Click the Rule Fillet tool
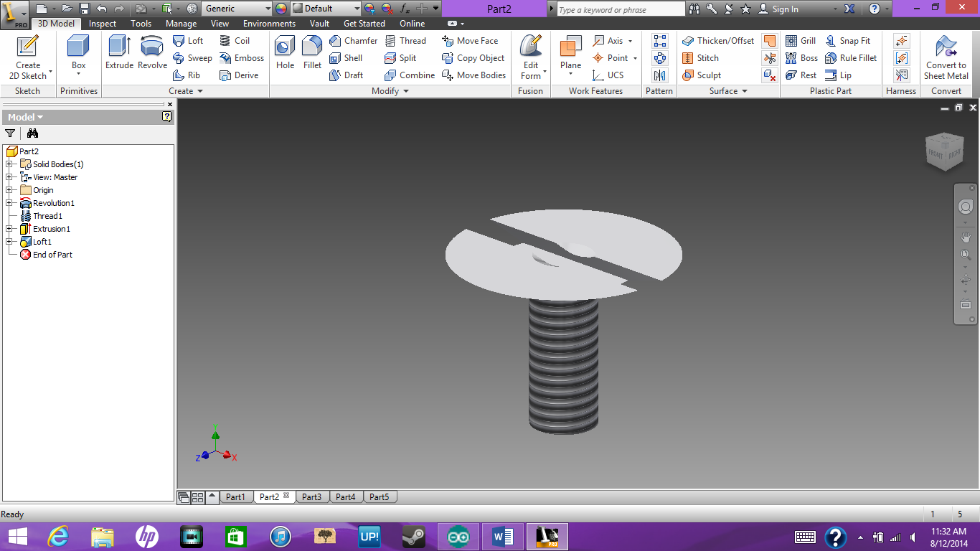 [851, 58]
